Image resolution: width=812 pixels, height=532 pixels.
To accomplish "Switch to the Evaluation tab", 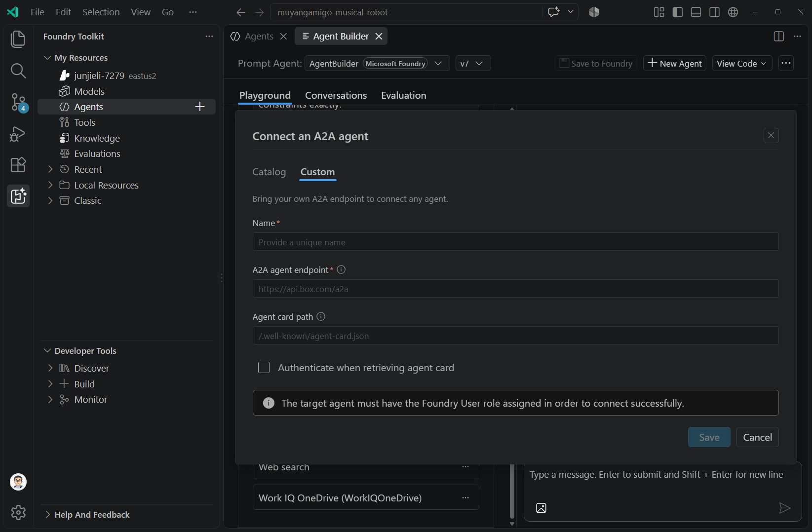I will click(404, 95).
